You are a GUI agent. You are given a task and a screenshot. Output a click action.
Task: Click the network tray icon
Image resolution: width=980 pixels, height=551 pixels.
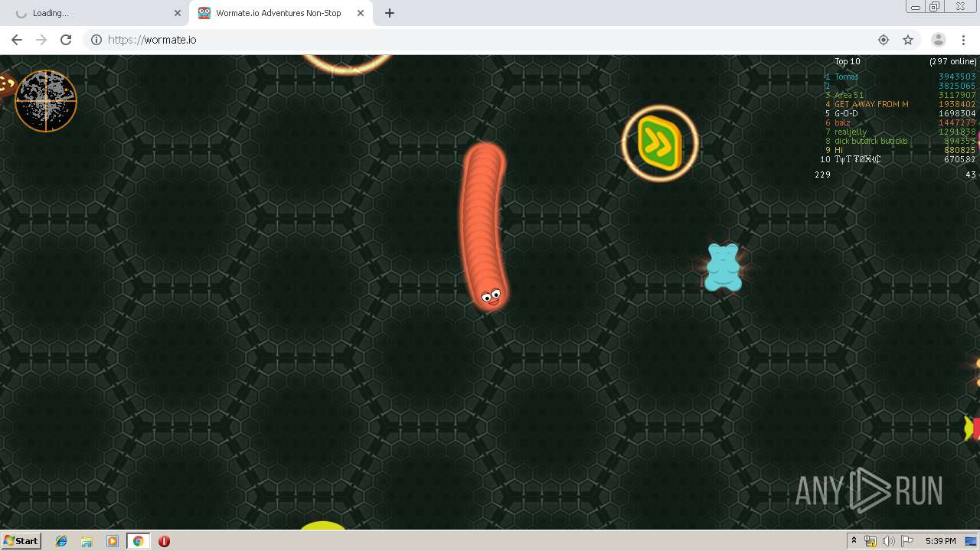tap(871, 541)
